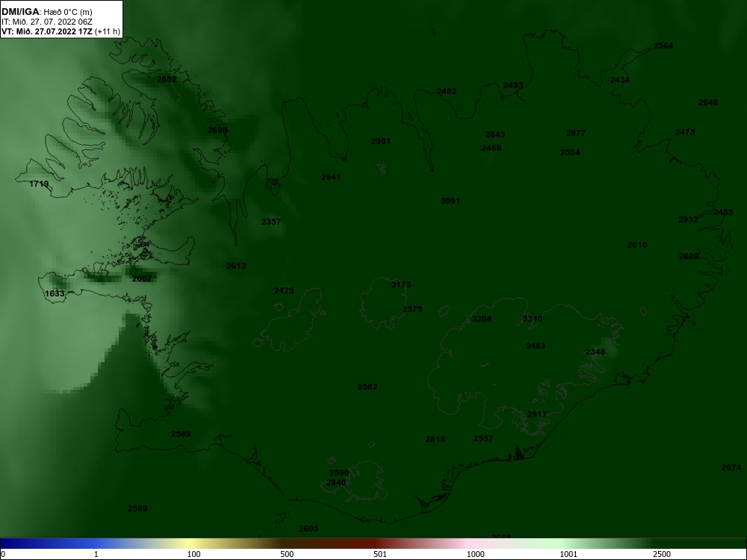Viewport: 747px width, 560px height.
Task: Click the map value 1633
Action: coord(55,293)
